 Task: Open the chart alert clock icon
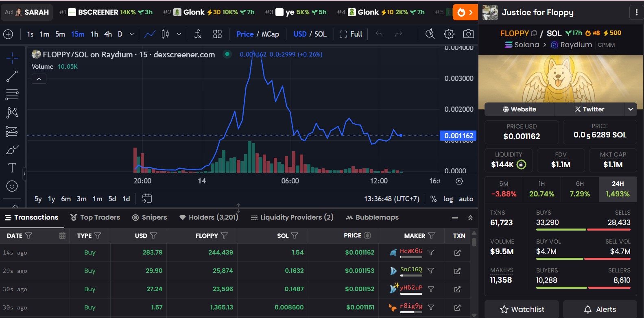(430, 34)
